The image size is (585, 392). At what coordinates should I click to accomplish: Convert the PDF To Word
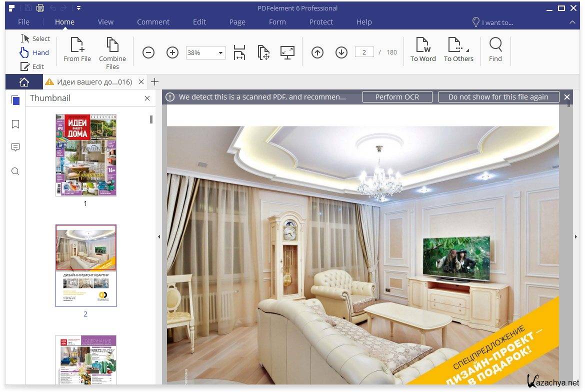[x=423, y=49]
